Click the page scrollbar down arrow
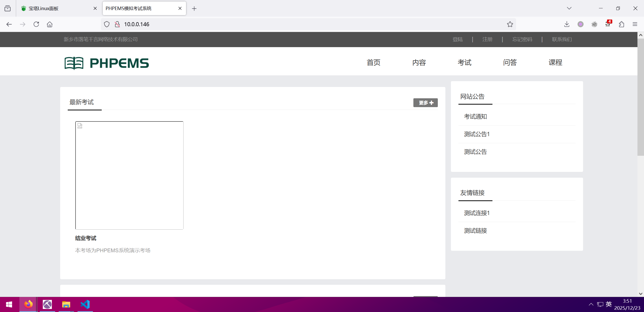This screenshot has height=312, width=644. click(641, 294)
